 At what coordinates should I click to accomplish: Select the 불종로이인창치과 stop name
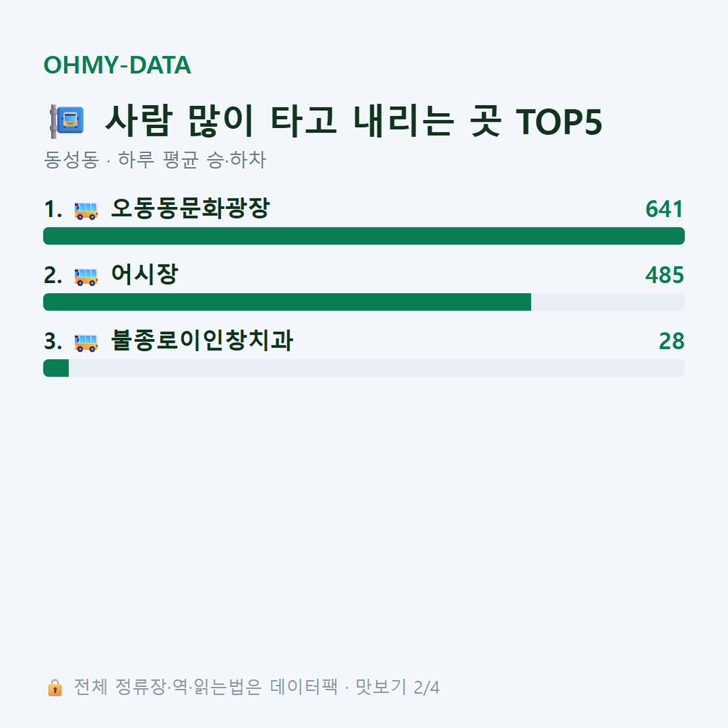point(202,341)
